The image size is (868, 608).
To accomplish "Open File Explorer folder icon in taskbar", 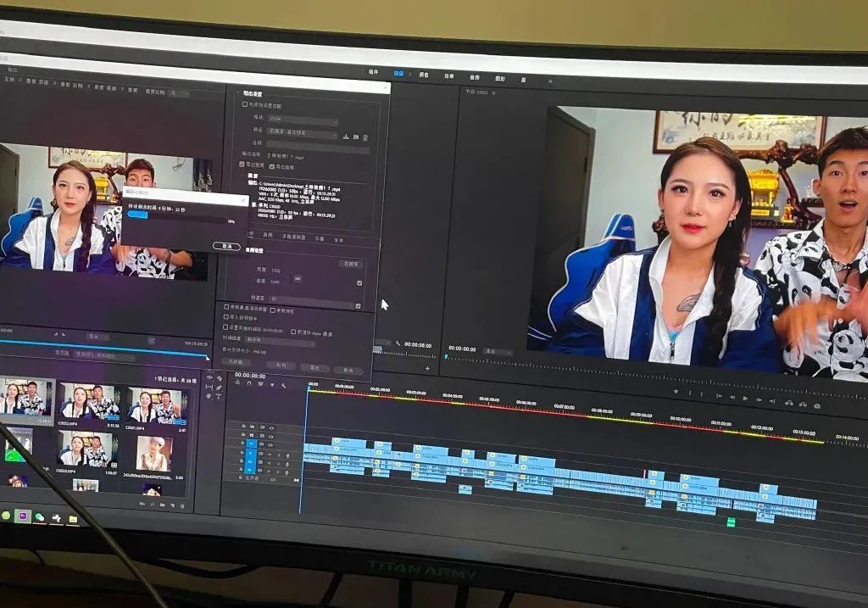I will point(73,519).
